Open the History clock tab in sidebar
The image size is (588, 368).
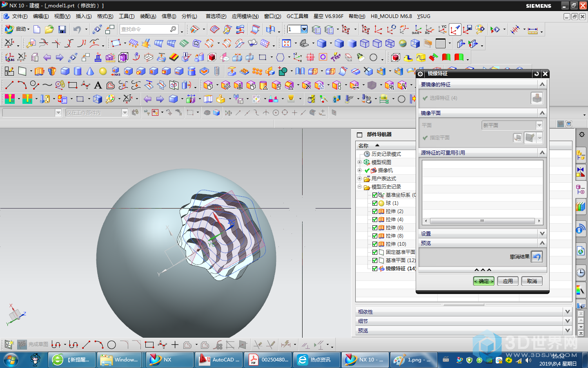click(x=581, y=273)
